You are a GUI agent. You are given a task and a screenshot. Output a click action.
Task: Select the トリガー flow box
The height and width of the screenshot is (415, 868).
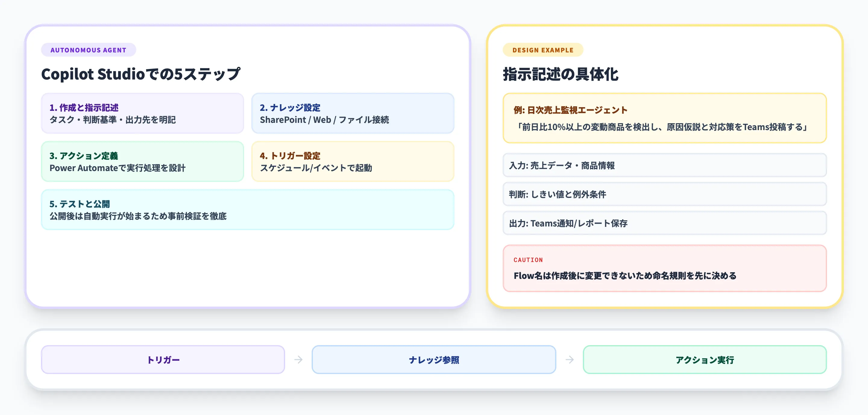coord(163,360)
